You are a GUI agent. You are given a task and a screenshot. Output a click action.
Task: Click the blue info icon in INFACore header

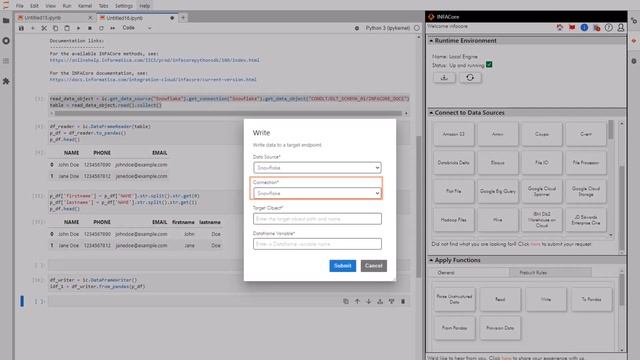pos(584,27)
